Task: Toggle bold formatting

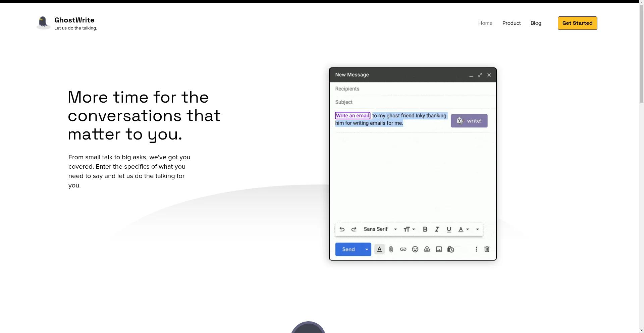Action: click(x=425, y=229)
